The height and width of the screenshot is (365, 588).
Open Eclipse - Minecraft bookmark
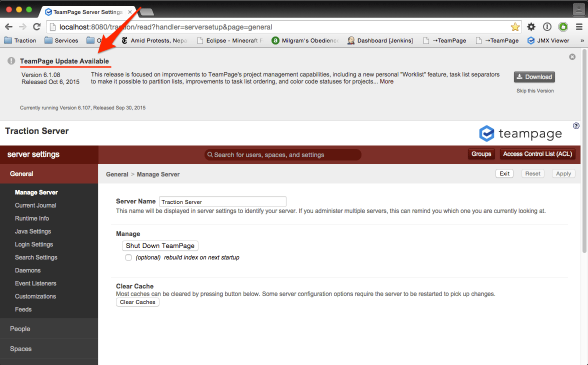[230, 40]
